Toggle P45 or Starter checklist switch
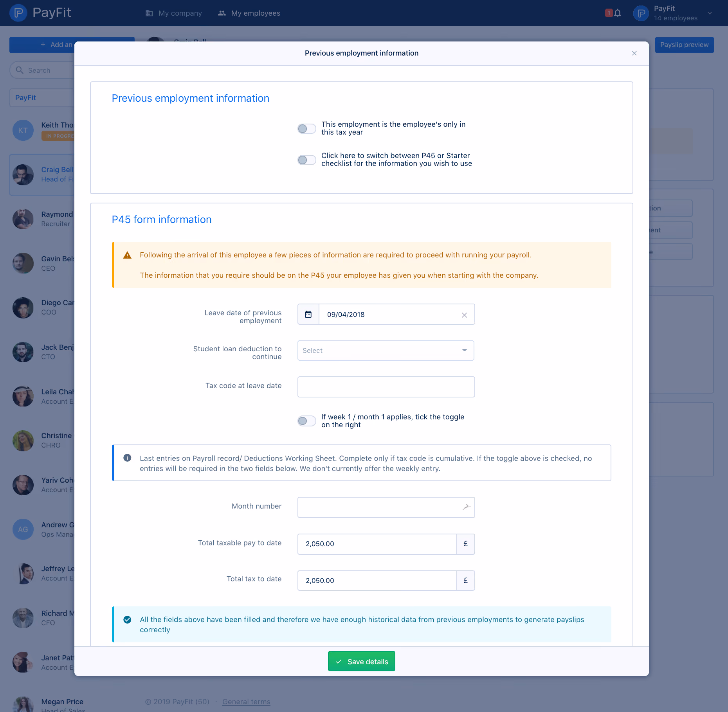Image resolution: width=728 pixels, height=712 pixels. click(x=307, y=160)
